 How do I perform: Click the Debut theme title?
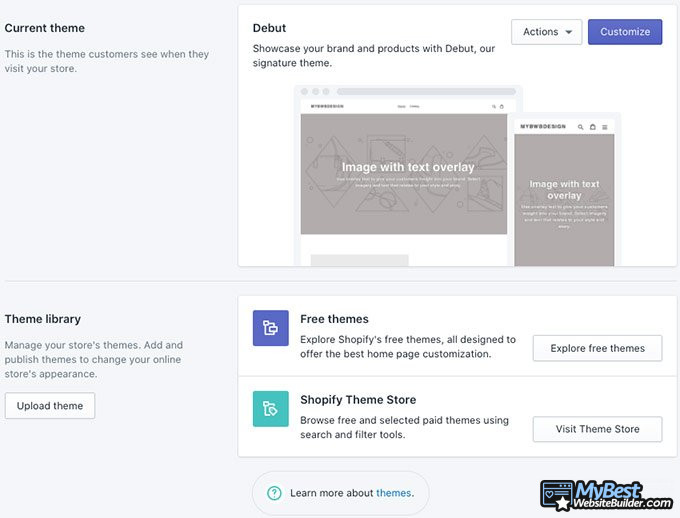269,28
